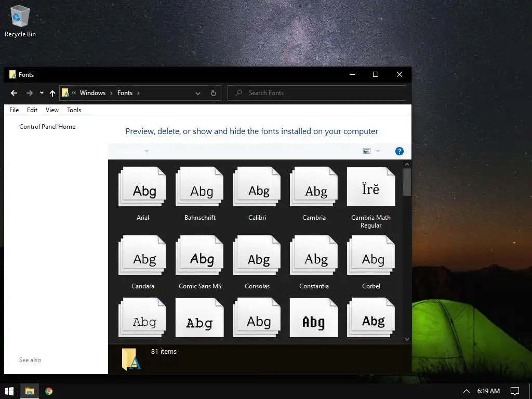Click the 6:19 AM taskbar clock

(488, 391)
